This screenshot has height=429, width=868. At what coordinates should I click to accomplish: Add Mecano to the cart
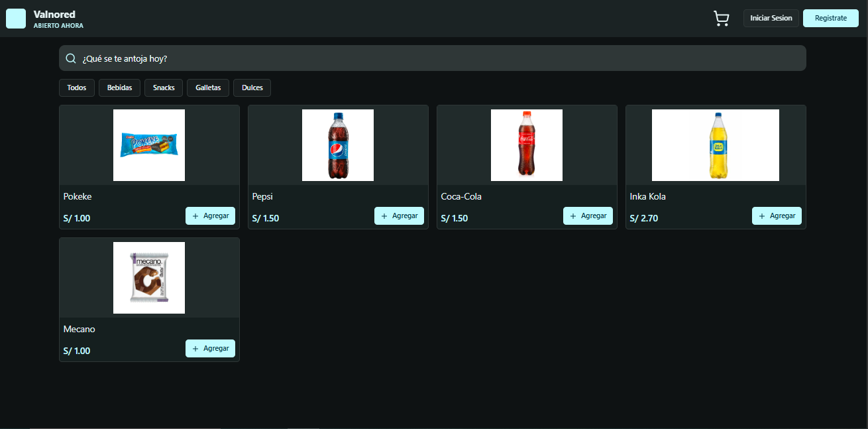(210, 348)
